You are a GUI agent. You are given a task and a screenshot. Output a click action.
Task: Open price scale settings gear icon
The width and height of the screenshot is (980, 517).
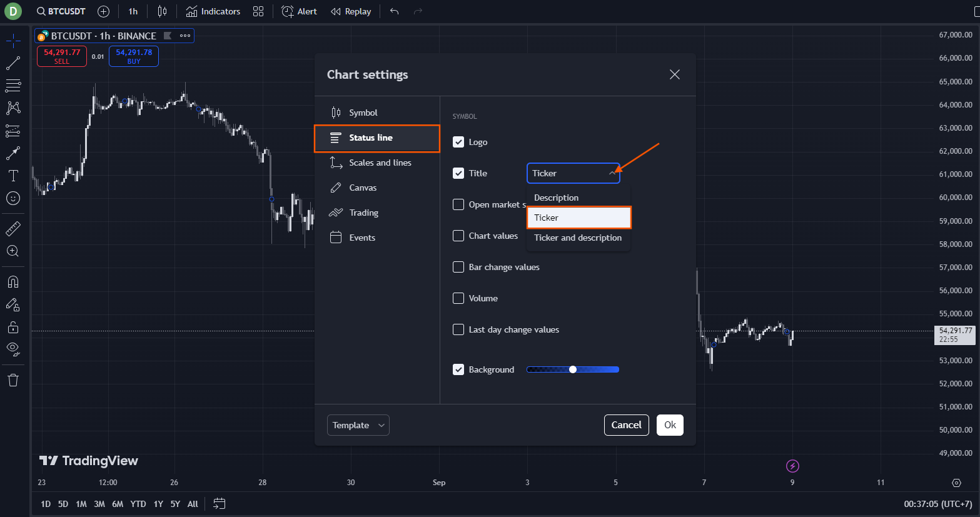point(956,483)
